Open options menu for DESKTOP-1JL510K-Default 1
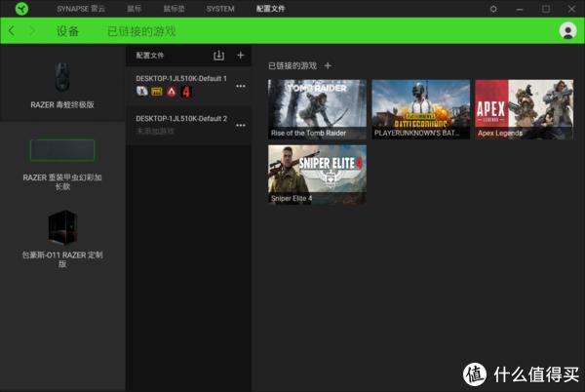585x392 pixels. click(x=241, y=86)
